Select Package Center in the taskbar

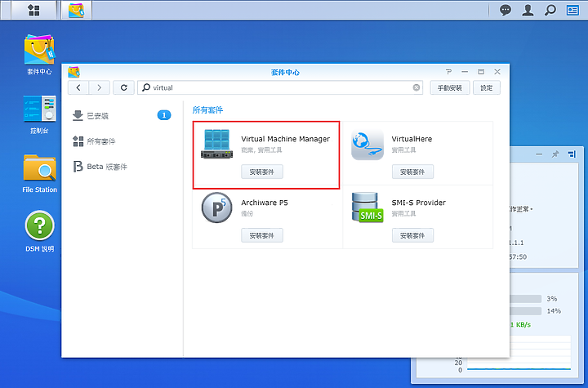tap(76, 10)
